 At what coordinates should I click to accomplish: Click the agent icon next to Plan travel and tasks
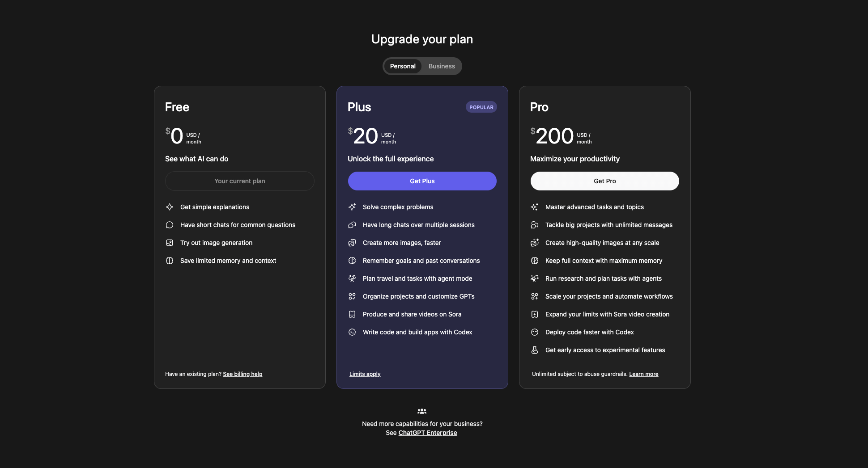click(x=352, y=278)
